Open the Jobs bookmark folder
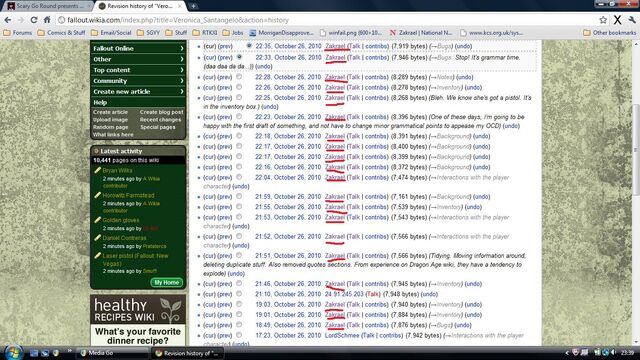The image size is (640, 360). click(x=233, y=33)
